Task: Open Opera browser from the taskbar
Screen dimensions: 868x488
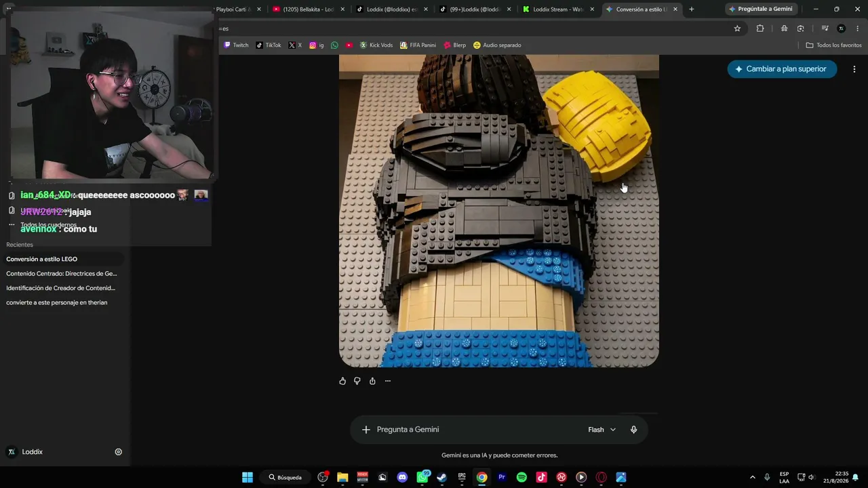Action: coord(601,477)
